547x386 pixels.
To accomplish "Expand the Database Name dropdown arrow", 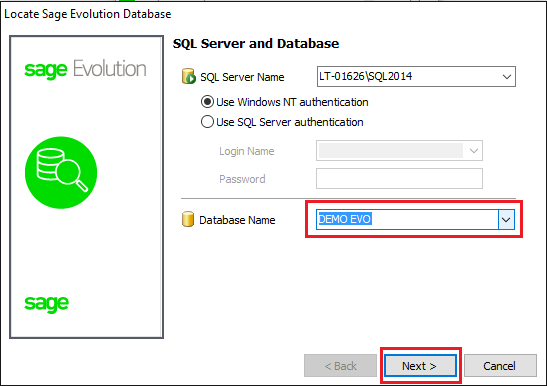I will click(506, 220).
